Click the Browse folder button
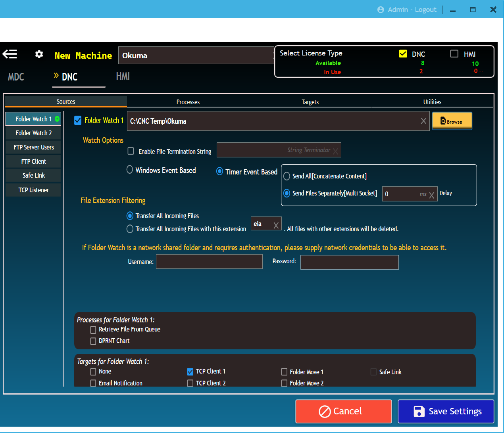The width and height of the screenshot is (504, 433). tap(452, 121)
